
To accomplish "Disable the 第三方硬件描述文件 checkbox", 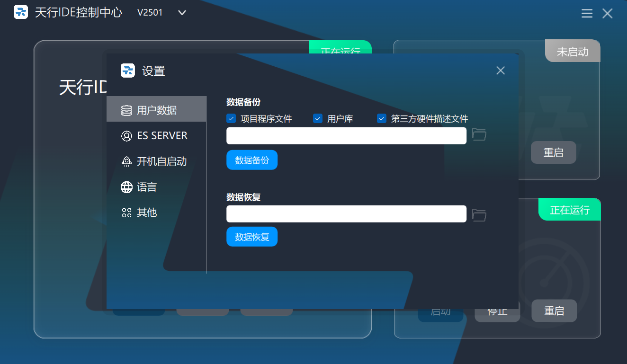I will pyautogui.click(x=382, y=118).
